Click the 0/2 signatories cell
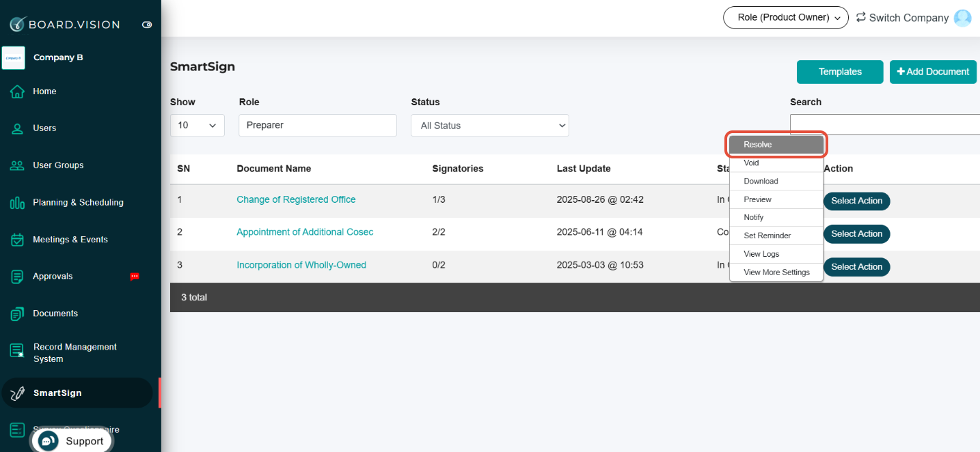 (x=439, y=265)
